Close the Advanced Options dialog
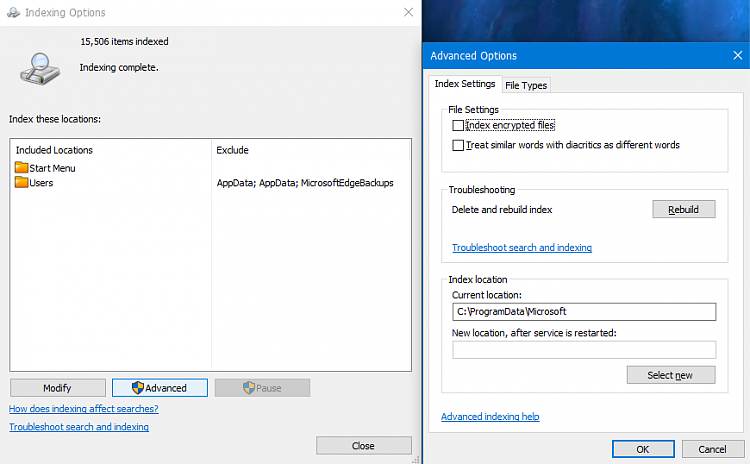750x464 pixels. [738, 55]
